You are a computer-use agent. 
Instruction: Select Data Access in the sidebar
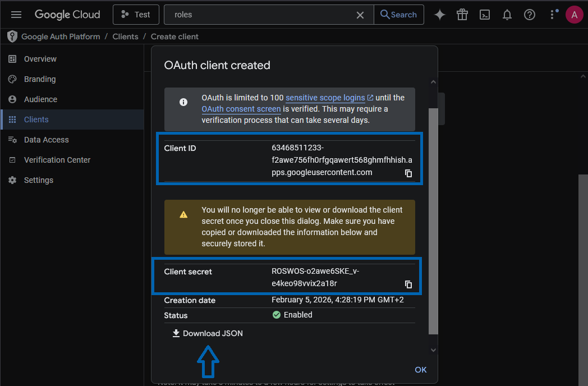pyautogui.click(x=47, y=140)
